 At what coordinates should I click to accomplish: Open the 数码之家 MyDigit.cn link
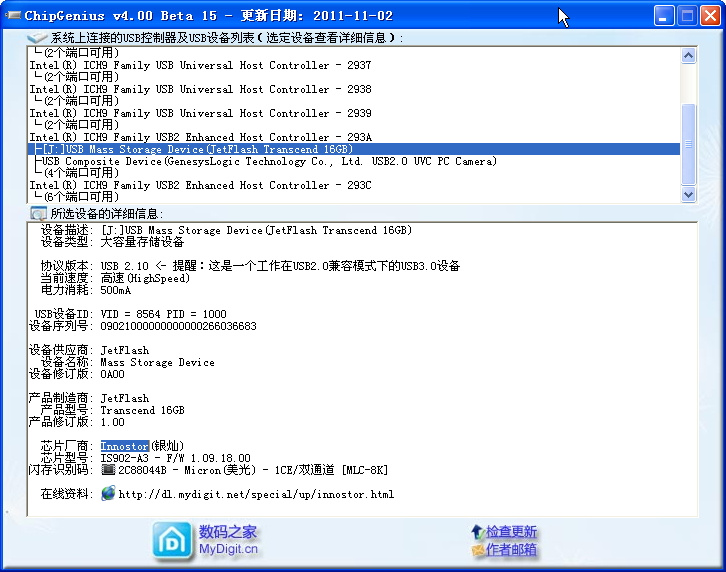click(228, 540)
